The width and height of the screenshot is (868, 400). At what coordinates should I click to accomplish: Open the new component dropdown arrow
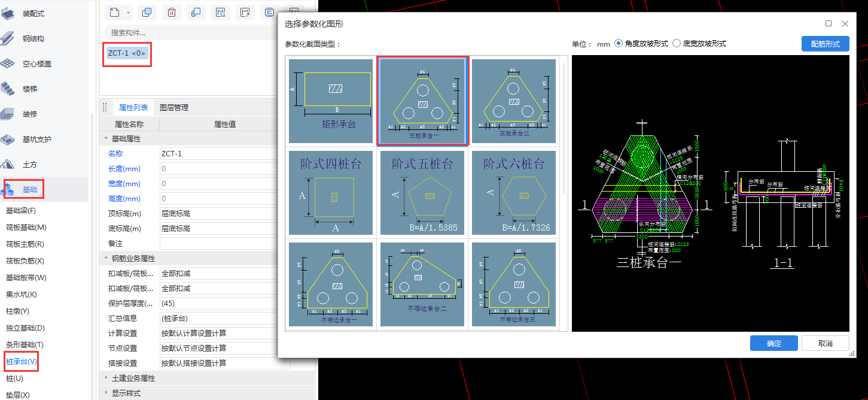tap(129, 13)
